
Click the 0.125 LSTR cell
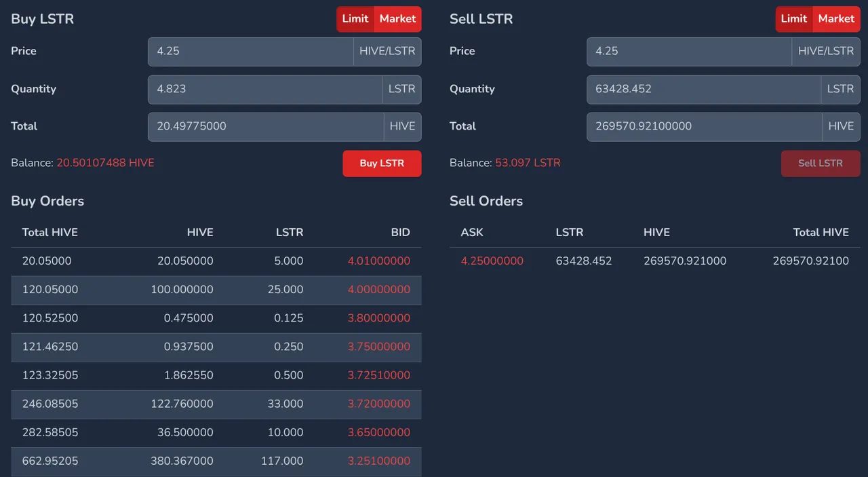coord(288,318)
